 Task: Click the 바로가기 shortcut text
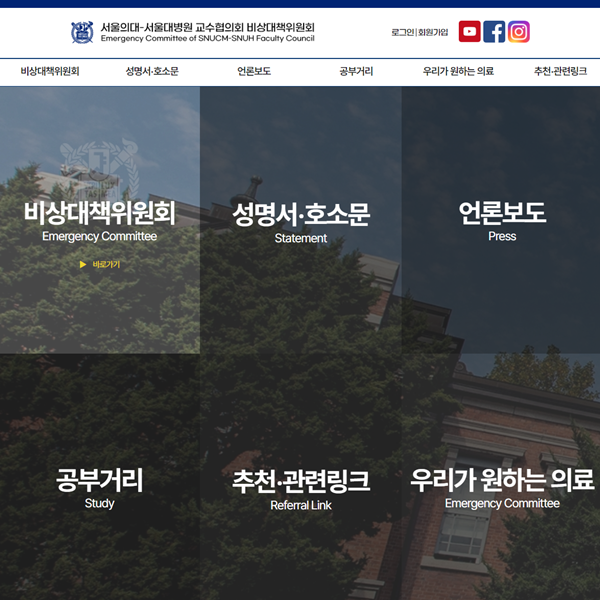click(x=106, y=264)
